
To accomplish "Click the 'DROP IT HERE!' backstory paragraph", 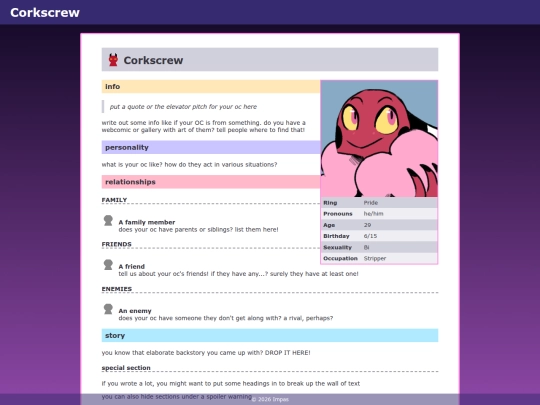I will (206, 353).
